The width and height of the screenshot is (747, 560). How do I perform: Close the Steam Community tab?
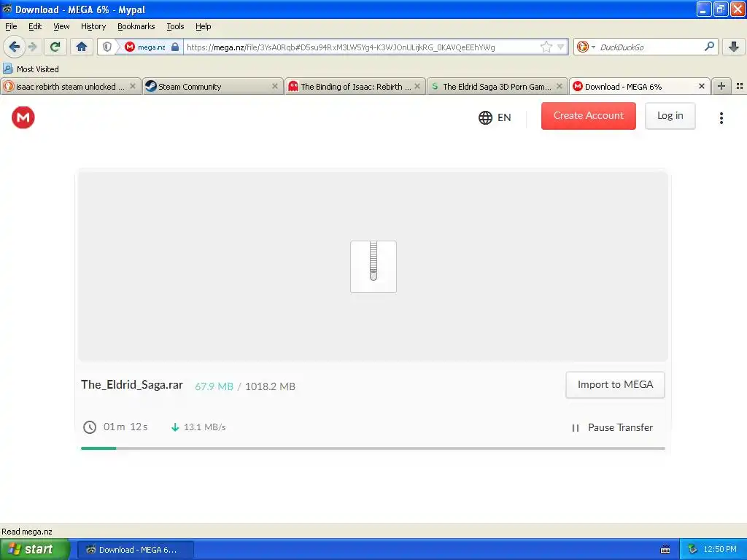click(x=275, y=86)
